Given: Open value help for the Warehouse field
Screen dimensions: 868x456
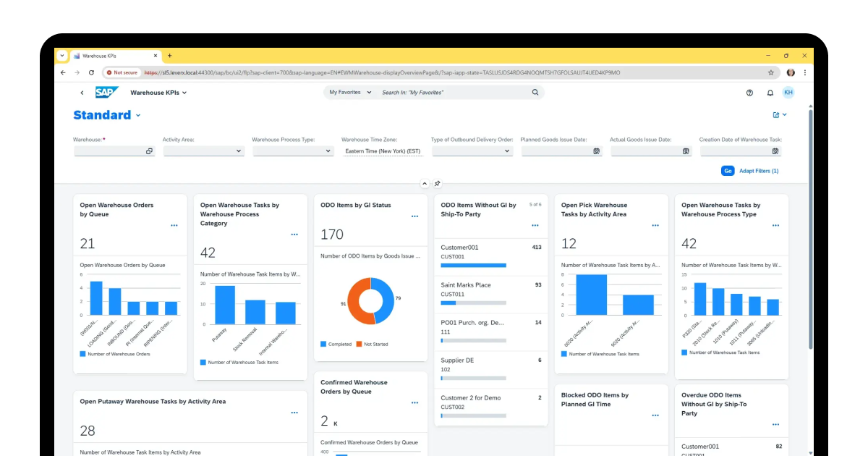Looking at the screenshot, I should click(149, 151).
